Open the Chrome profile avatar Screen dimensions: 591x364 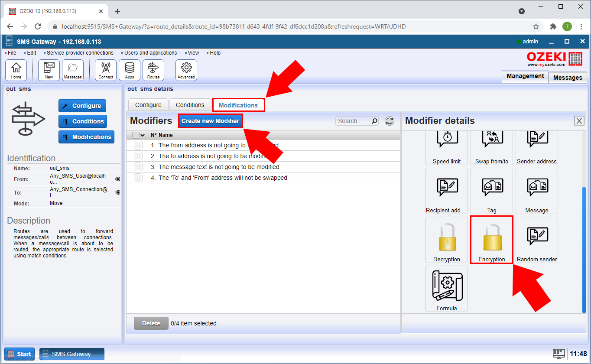tap(567, 26)
